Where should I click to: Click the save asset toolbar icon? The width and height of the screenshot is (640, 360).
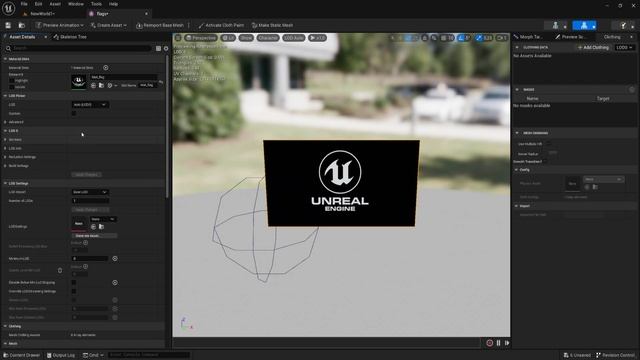(8, 25)
